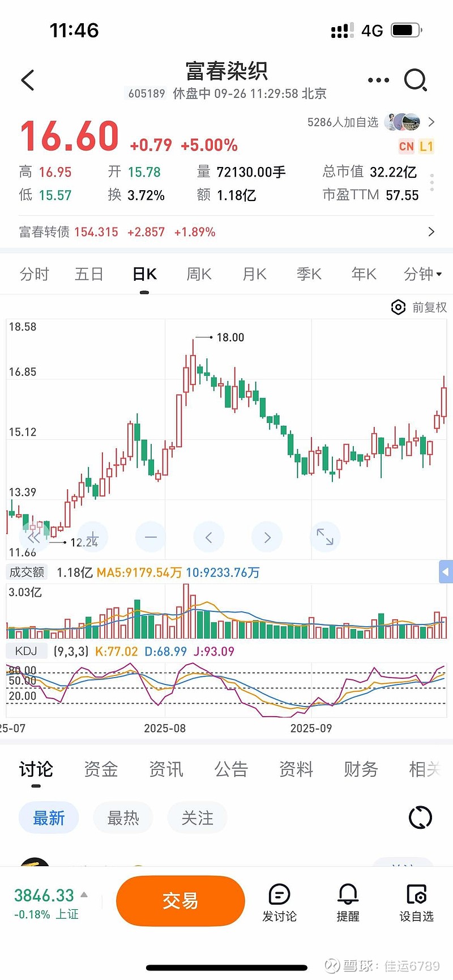Select the 关注 filter chip
Image resolution: width=453 pixels, height=980 pixels.
tap(197, 818)
